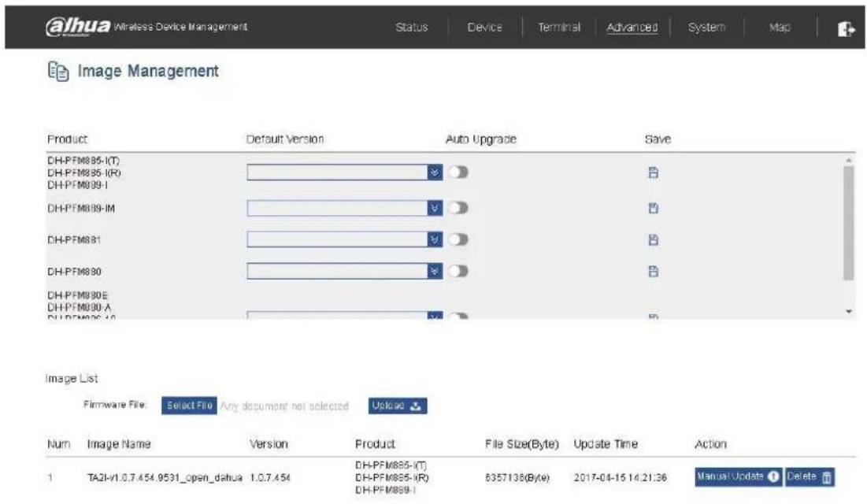
Task: Click the Image Management page icon
Action: 58,72
